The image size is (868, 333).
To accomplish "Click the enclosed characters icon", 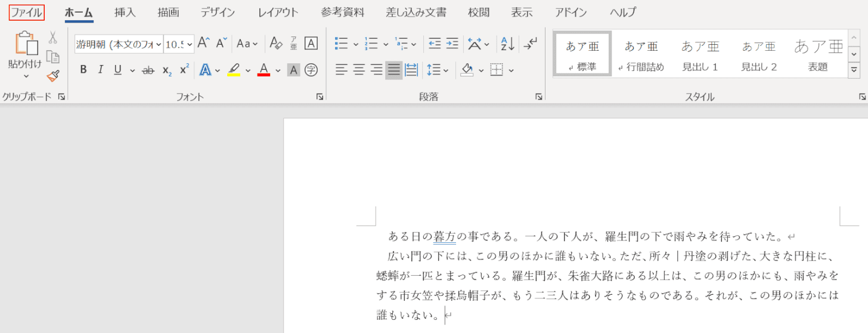I will coord(311,70).
